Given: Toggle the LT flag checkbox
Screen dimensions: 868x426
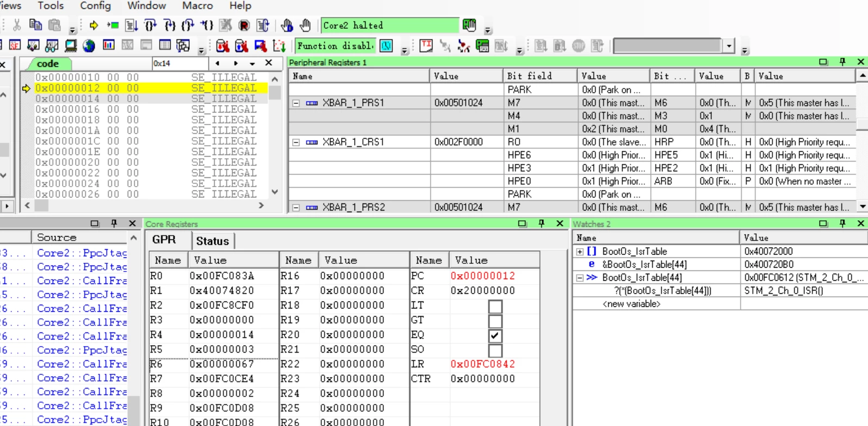Looking at the screenshot, I should [x=495, y=306].
